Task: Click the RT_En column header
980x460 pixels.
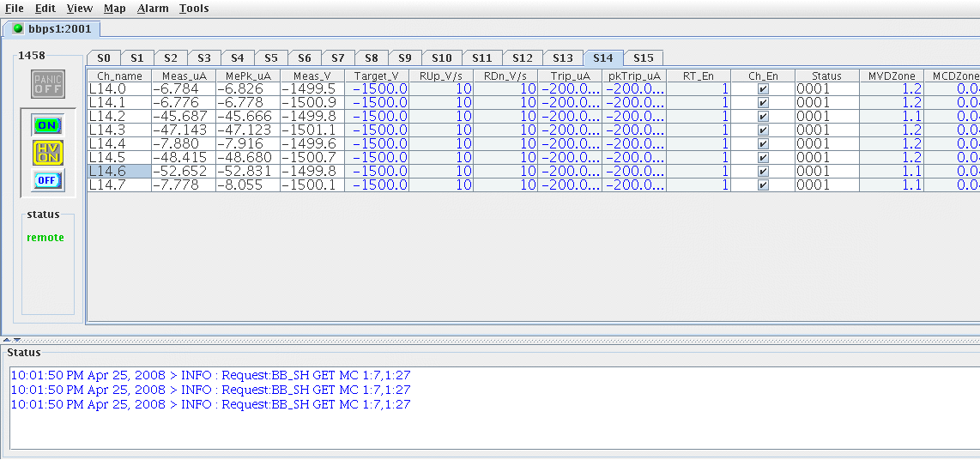Action: click(699, 76)
